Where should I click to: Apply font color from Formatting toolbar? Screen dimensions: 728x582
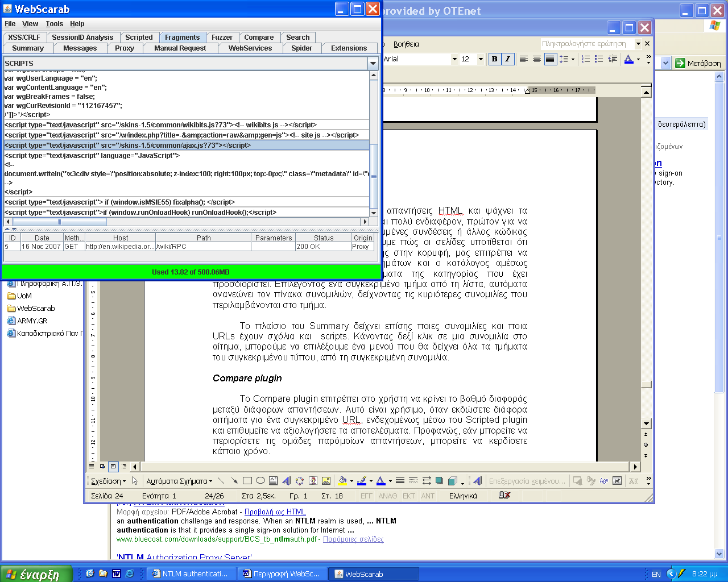628,59
